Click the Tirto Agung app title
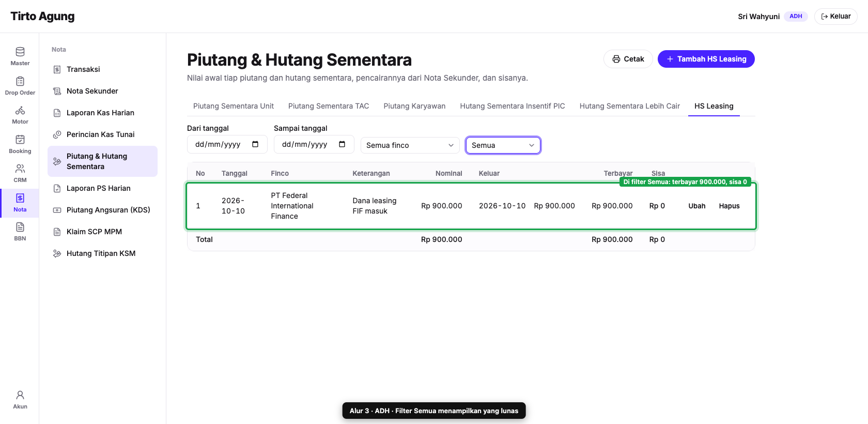Screen dimensions: 868x424 [42, 17]
